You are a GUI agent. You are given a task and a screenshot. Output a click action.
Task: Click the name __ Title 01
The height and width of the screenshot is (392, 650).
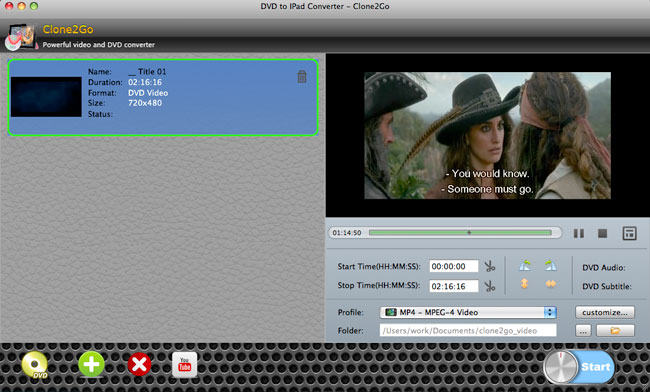(147, 71)
